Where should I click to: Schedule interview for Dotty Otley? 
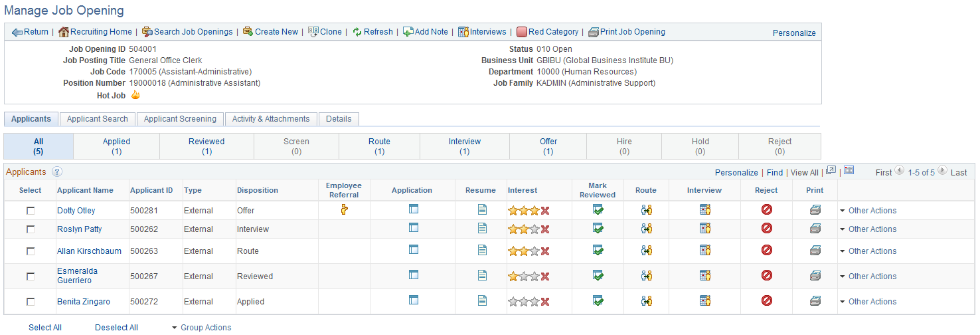[705, 210]
